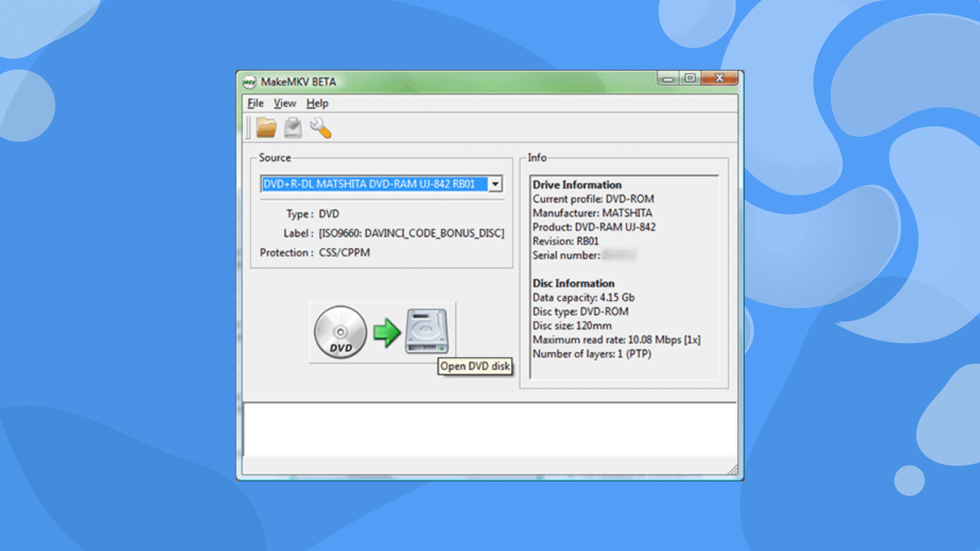Open preferences via wrench icon

click(x=320, y=128)
